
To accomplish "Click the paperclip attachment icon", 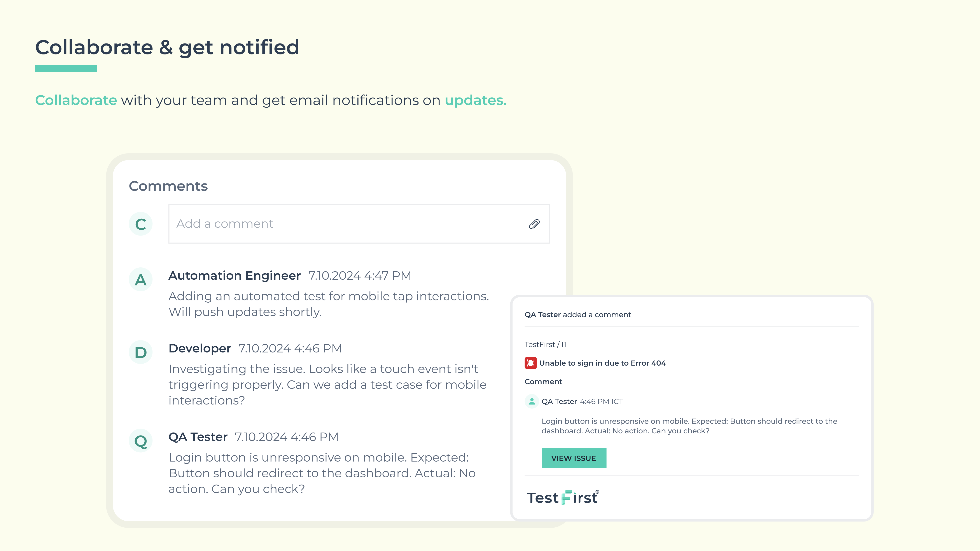I will tap(534, 224).
